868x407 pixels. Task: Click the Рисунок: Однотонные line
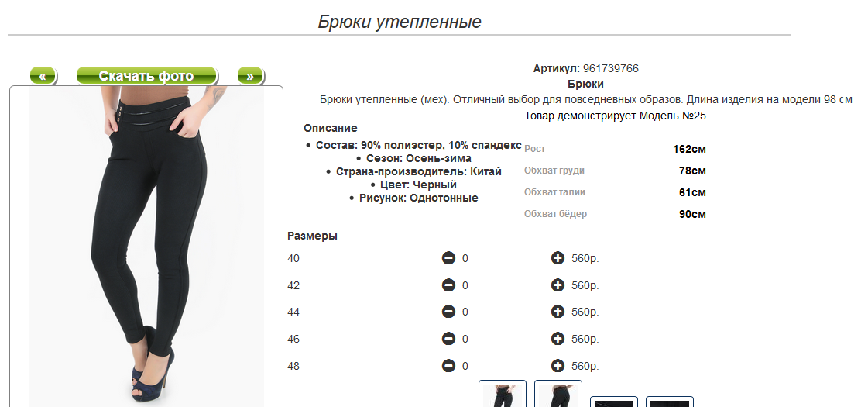pyautogui.click(x=418, y=198)
